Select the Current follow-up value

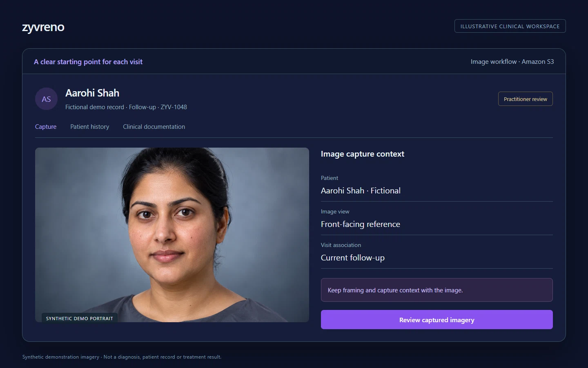(353, 258)
